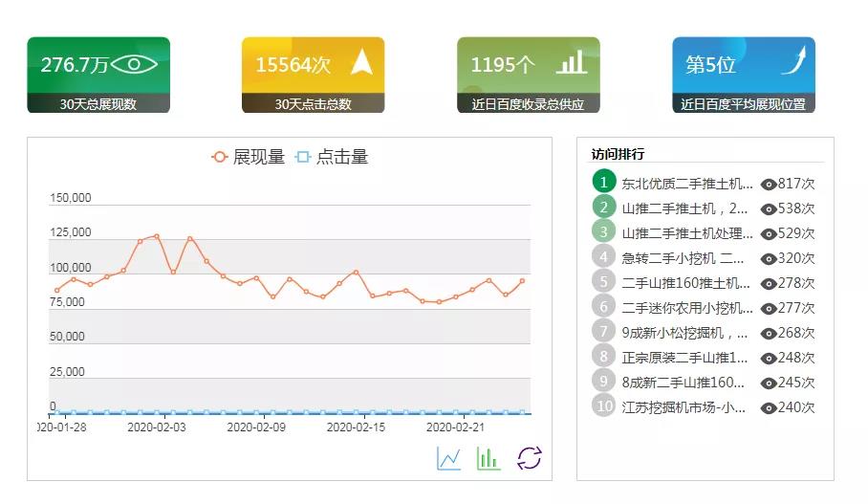Click the 近日百度收录总供应 label

pyautogui.click(x=528, y=104)
